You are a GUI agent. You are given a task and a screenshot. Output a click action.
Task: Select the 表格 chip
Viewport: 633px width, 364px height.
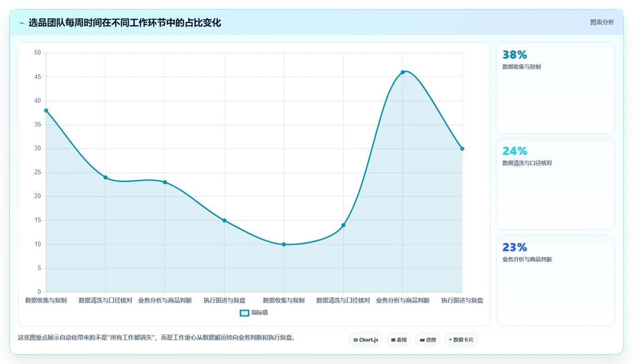399,340
